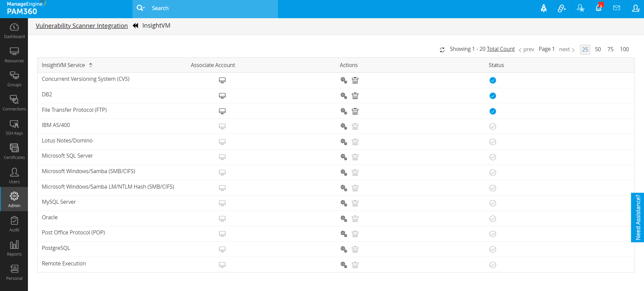Enable status for Microsoft SQL Server
This screenshot has width=644, height=291.
coord(493,157)
